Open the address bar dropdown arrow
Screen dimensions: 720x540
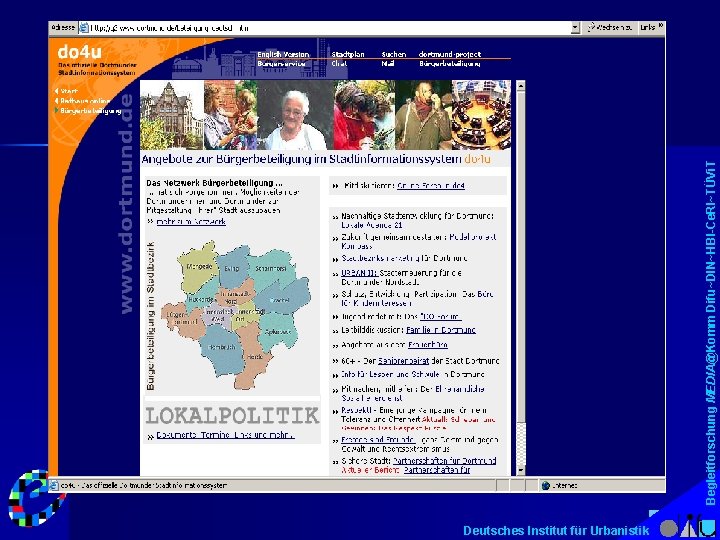(575, 28)
